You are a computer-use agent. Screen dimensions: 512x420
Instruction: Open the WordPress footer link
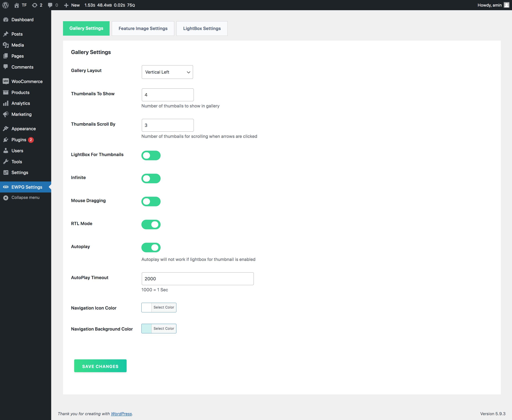point(121,414)
